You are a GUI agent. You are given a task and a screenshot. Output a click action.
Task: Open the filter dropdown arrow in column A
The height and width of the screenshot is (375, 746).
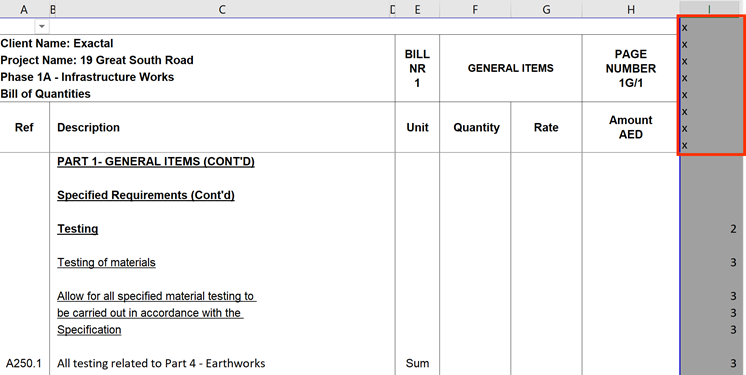(42, 27)
